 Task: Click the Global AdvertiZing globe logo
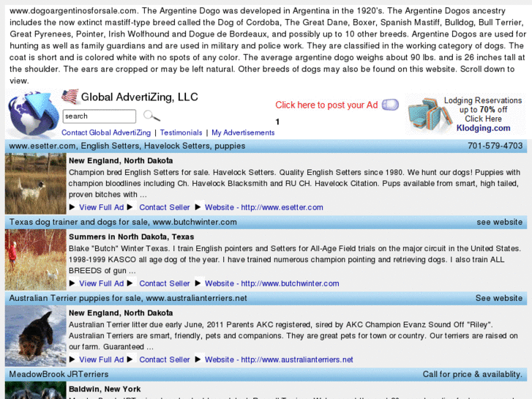[x=33, y=114]
